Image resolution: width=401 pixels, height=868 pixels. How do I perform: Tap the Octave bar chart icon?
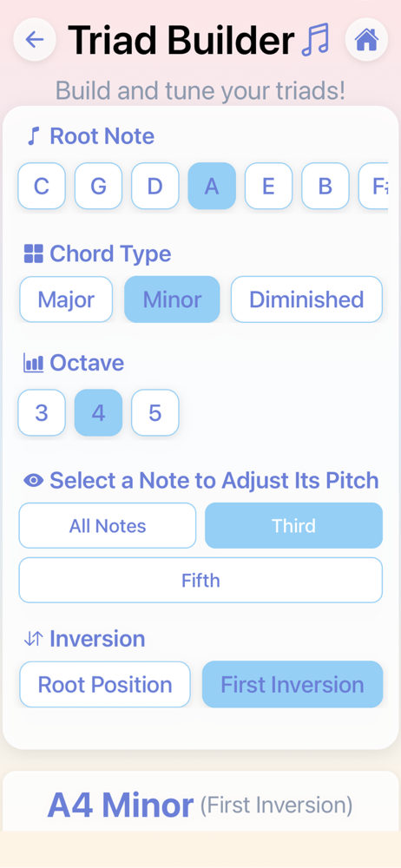(x=33, y=363)
